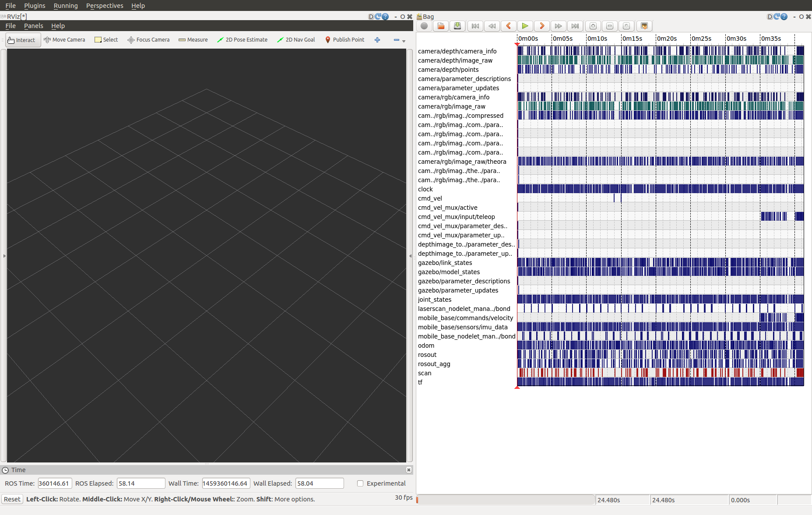The height and width of the screenshot is (515, 812).
Task: Open the RViz File menu
Action: coord(11,26)
